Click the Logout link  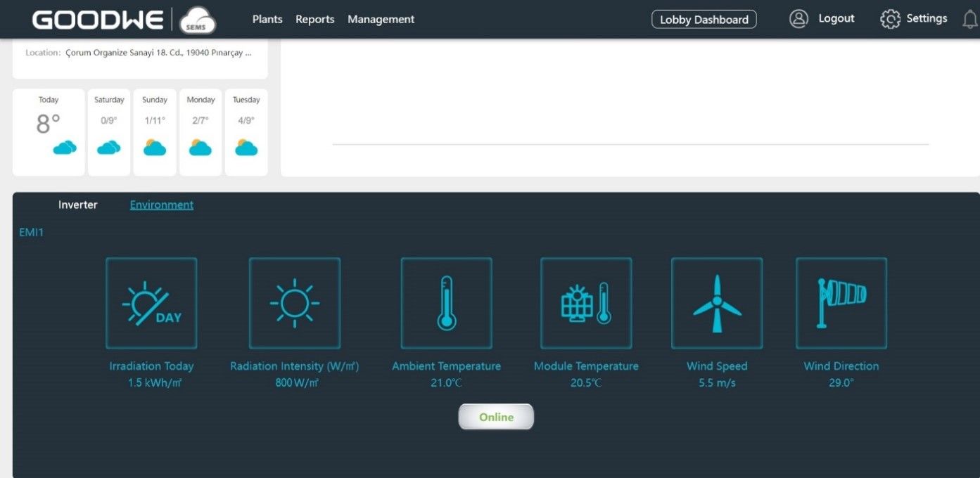pyautogui.click(x=836, y=19)
